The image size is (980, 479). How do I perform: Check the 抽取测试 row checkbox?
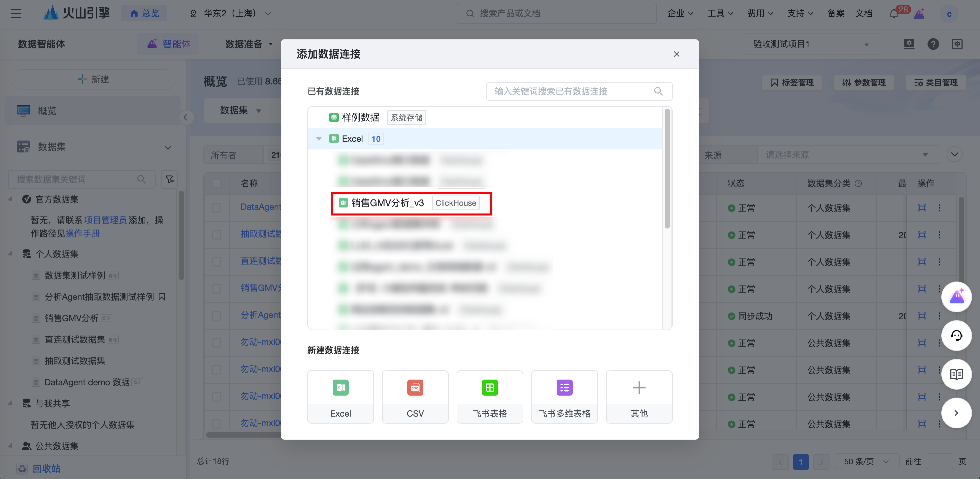[217, 234]
